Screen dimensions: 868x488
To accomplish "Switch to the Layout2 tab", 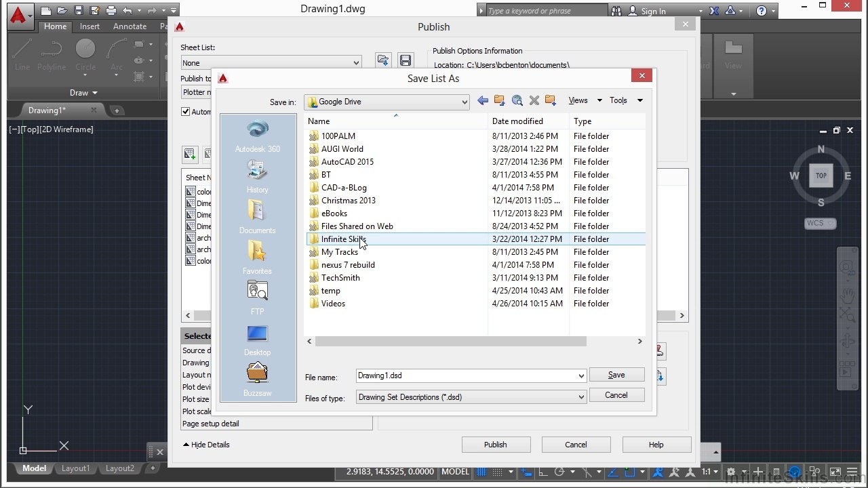I will (x=119, y=468).
